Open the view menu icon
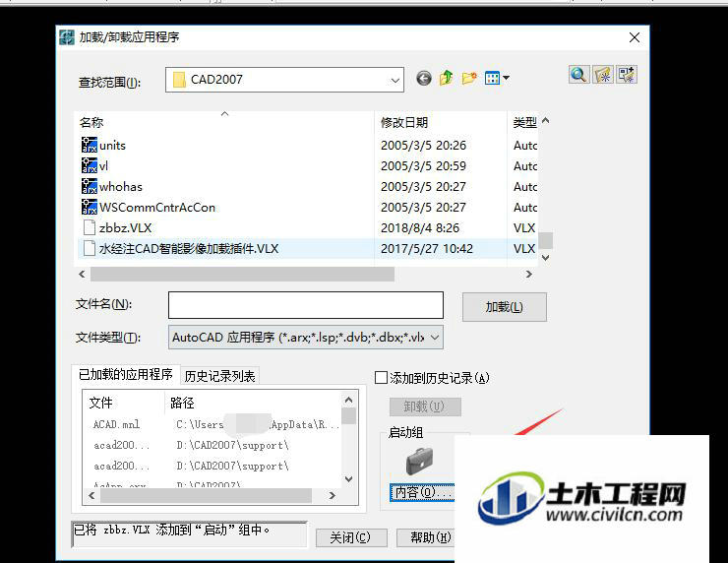The image size is (728, 563). 497,78
